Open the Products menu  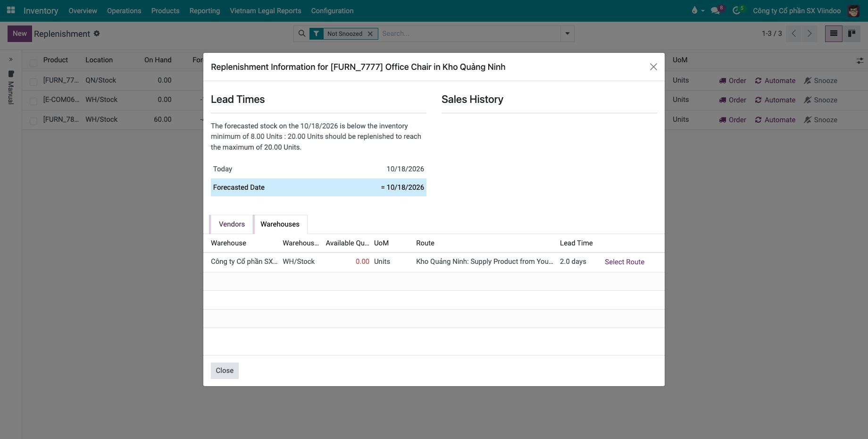pos(165,10)
